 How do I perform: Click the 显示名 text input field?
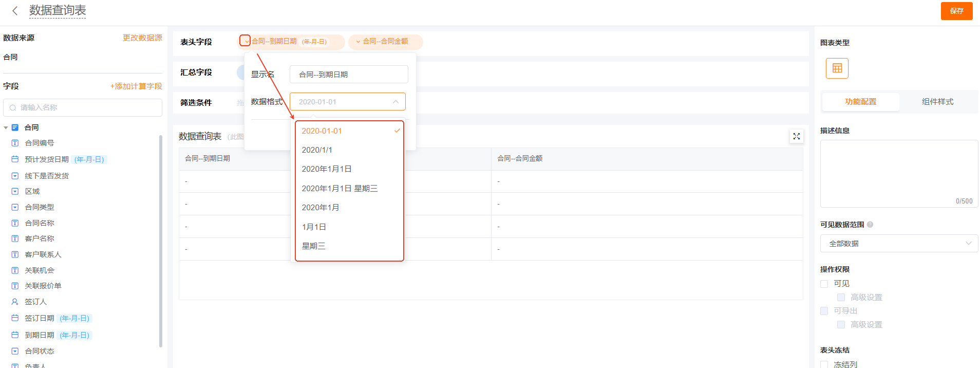(x=349, y=75)
